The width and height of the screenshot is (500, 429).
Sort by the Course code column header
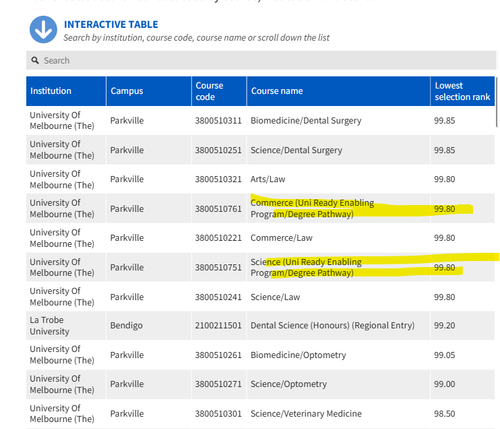point(219,91)
